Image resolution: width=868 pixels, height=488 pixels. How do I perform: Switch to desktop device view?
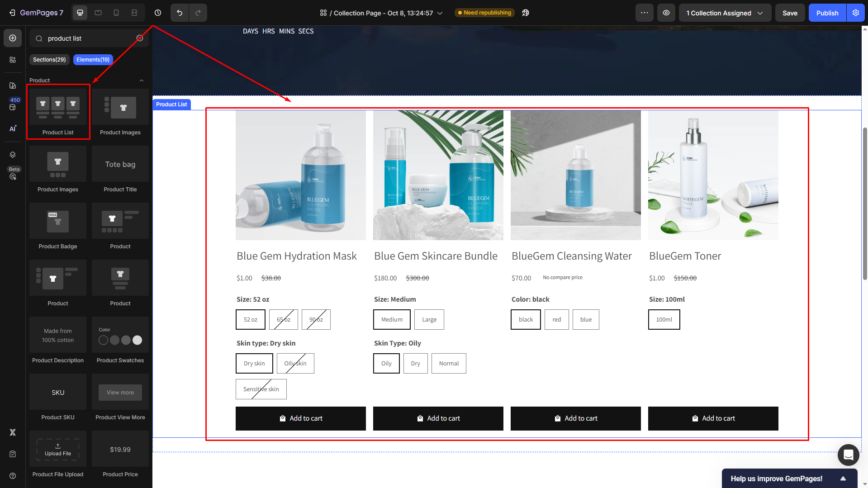click(x=80, y=13)
